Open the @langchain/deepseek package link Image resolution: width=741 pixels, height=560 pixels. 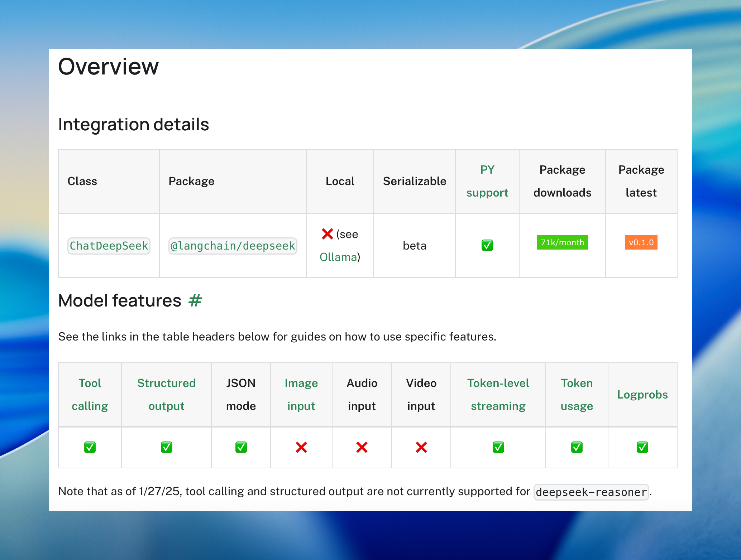[233, 246]
